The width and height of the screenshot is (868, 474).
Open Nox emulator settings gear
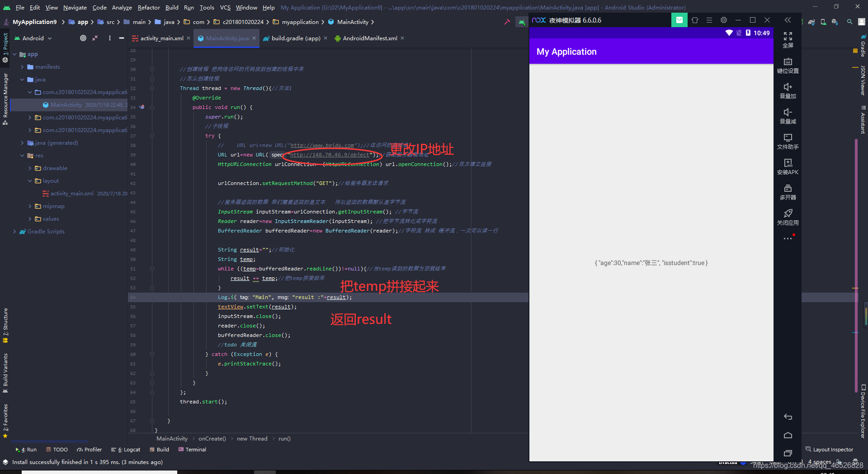tap(724, 20)
